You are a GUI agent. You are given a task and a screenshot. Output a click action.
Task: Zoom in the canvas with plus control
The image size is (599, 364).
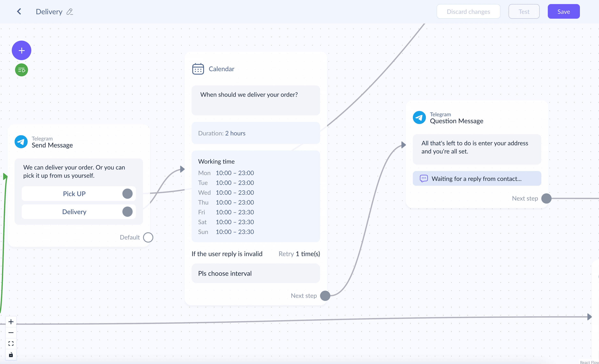[x=11, y=322]
